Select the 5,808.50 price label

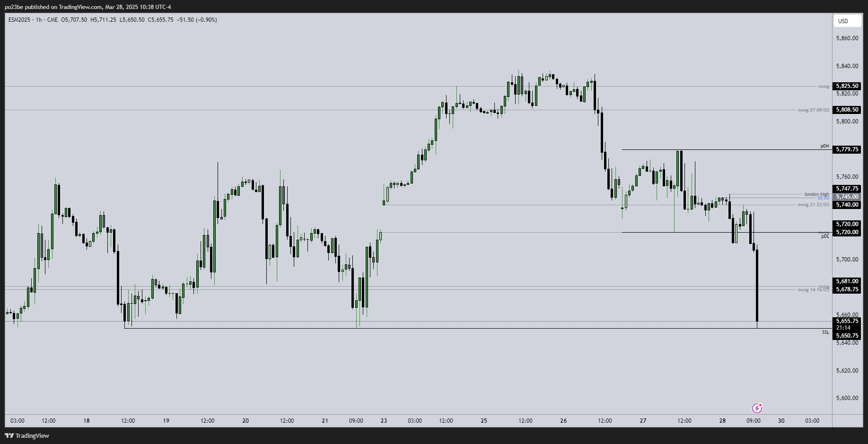[847, 110]
